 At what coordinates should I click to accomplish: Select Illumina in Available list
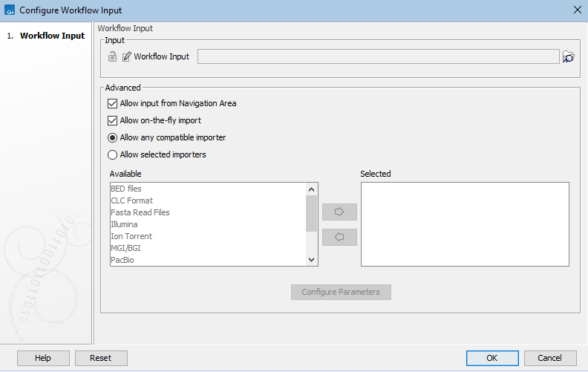point(208,224)
